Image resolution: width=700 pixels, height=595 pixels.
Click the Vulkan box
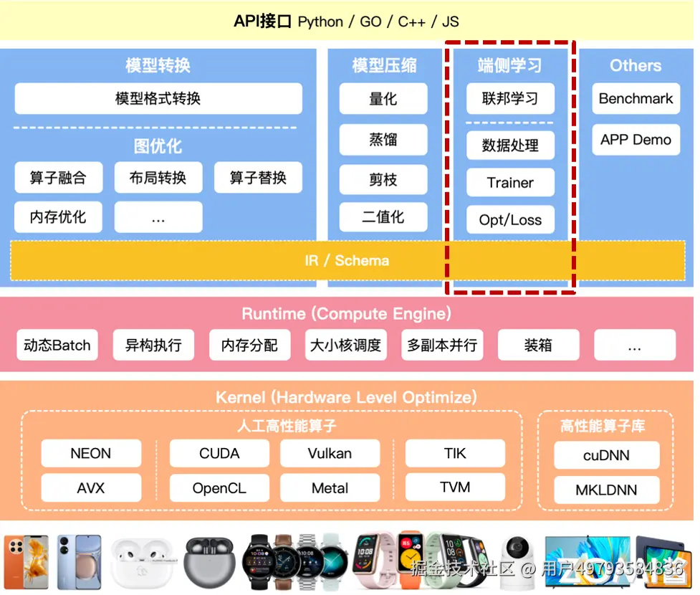[x=330, y=453]
